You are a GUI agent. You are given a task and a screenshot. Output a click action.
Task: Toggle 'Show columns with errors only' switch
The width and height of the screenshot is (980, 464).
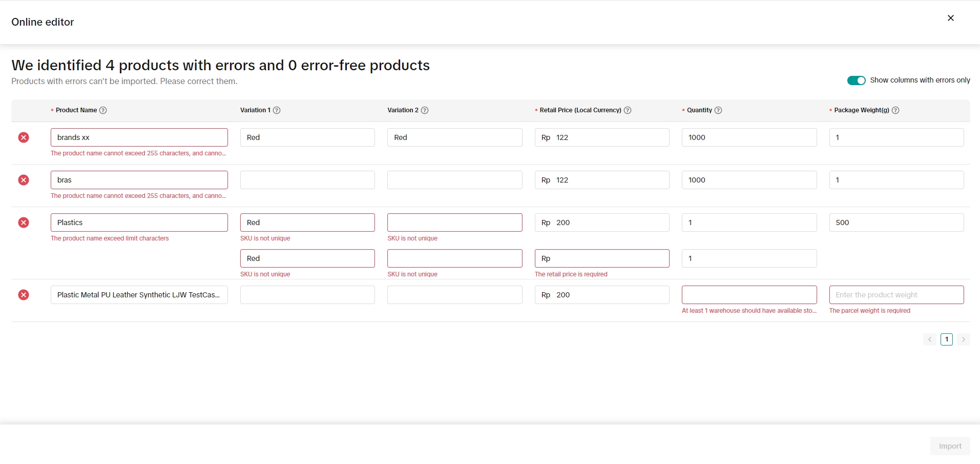[856, 80]
